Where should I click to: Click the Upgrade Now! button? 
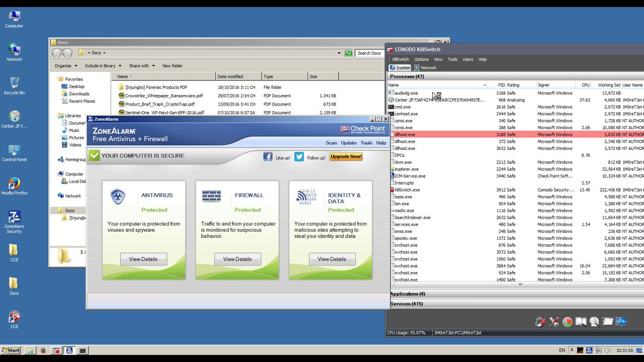click(346, 156)
